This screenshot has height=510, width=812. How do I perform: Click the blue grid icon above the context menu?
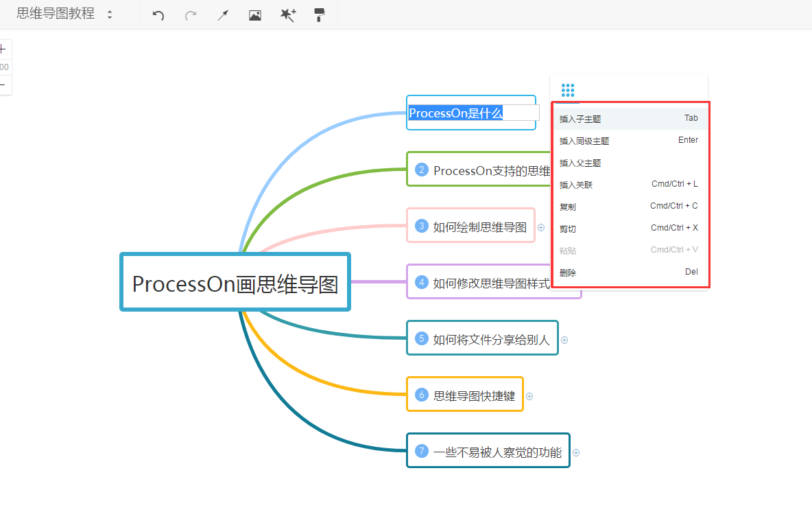(x=568, y=89)
